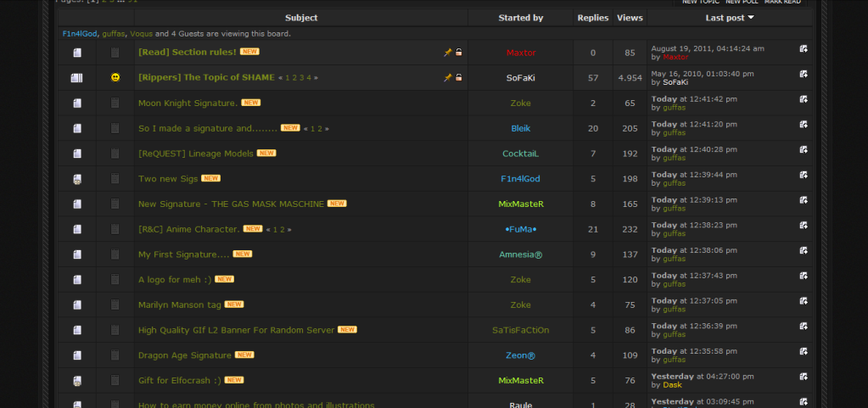Sort topics by the Views header
Image resolution: width=868 pixels, height=408 pixels.
tap(630, 18)
